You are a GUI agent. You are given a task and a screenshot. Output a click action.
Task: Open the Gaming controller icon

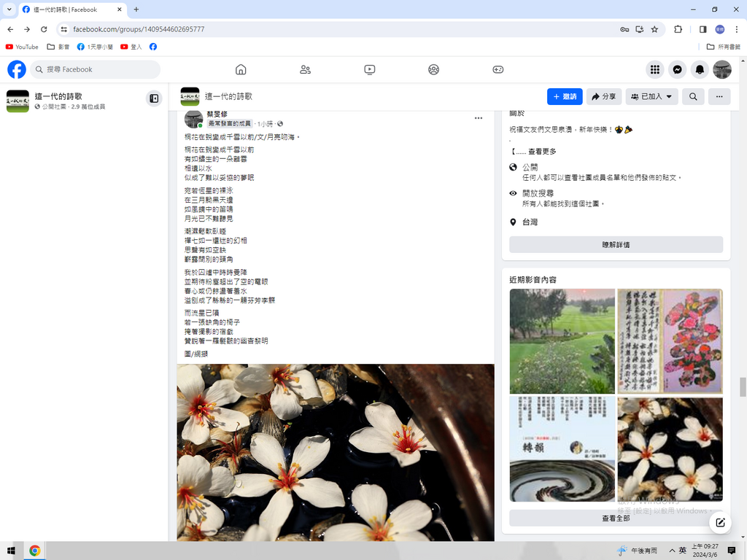[x=498, y=69]
